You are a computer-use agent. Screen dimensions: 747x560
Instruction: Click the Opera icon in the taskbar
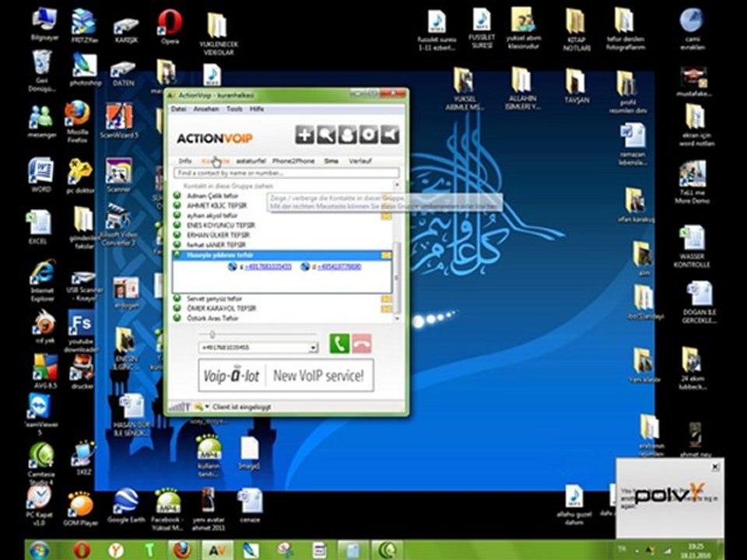tap(82, 551)
